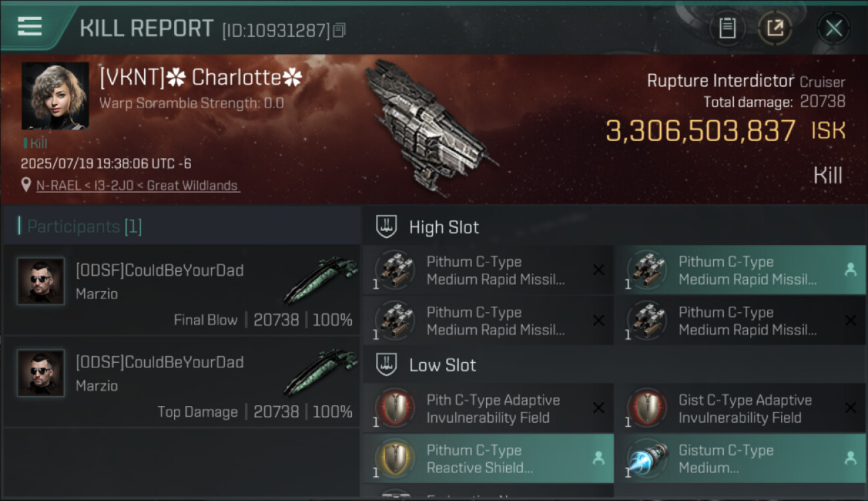Open N-RAEL location link
868x501 pixels.
point(138,186)
